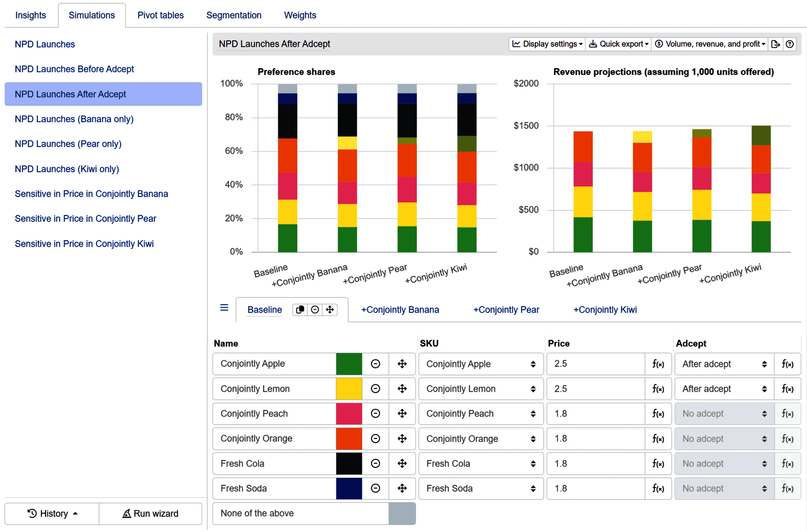Click the share export icon beside help

[775, 44]
